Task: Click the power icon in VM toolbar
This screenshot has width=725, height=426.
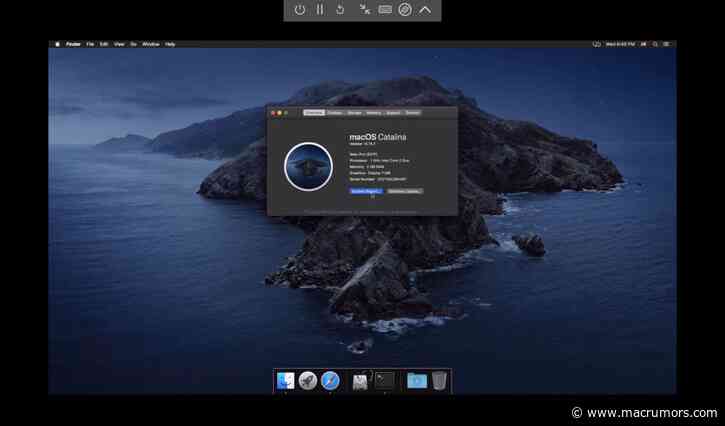Action: click(x=300, y=10)
